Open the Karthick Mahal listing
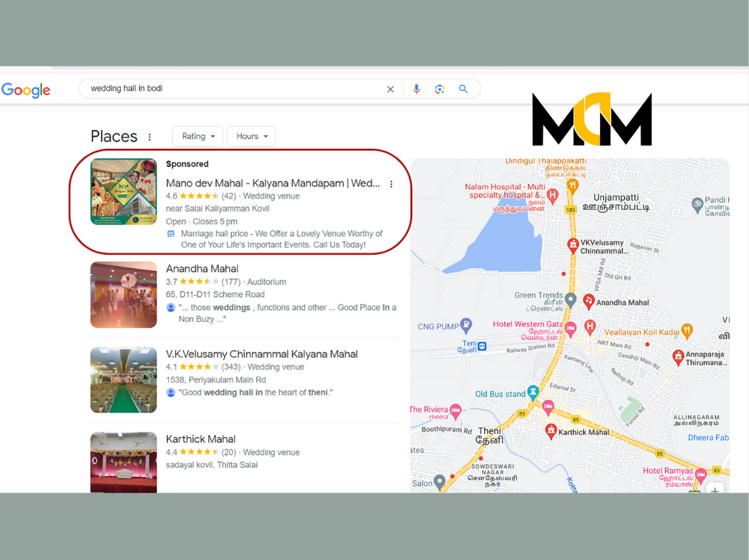749x560 pixels. 201,439
